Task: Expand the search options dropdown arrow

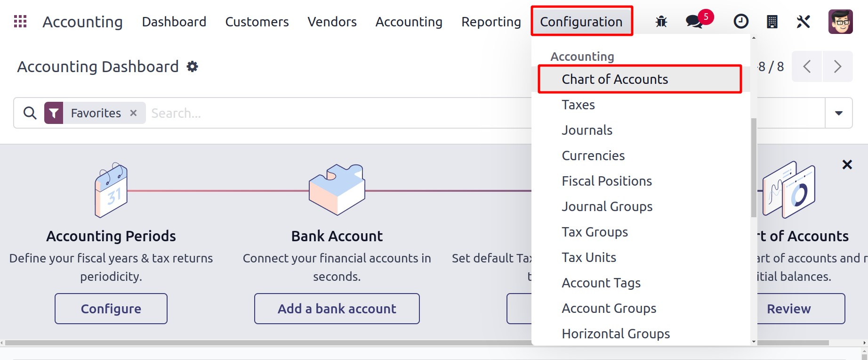Action: [838, 113]
